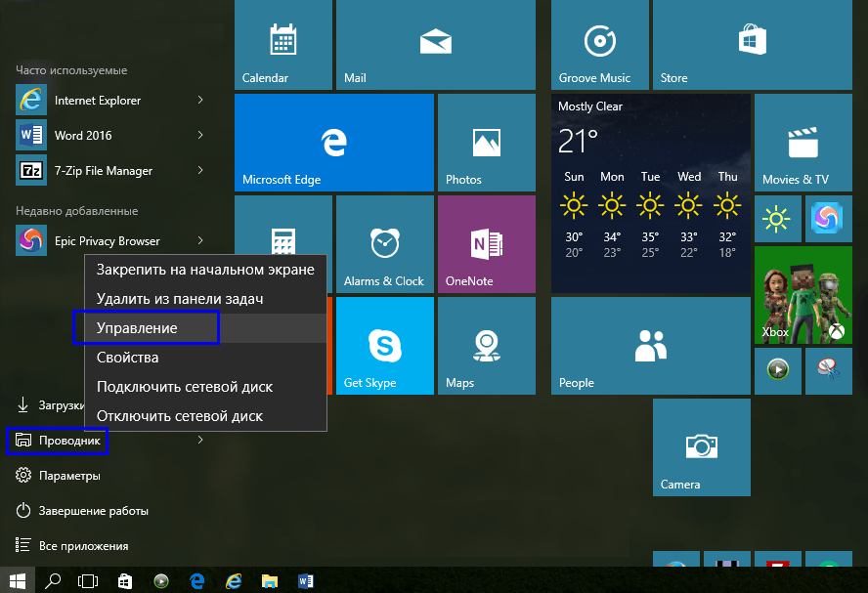Open the Mail tile

point(434,46)
